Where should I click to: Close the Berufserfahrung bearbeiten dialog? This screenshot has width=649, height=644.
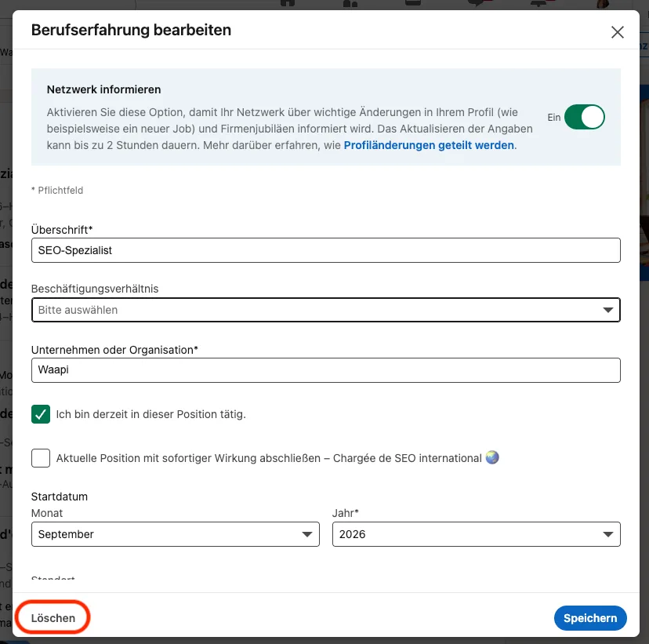[x=617, y=32]
